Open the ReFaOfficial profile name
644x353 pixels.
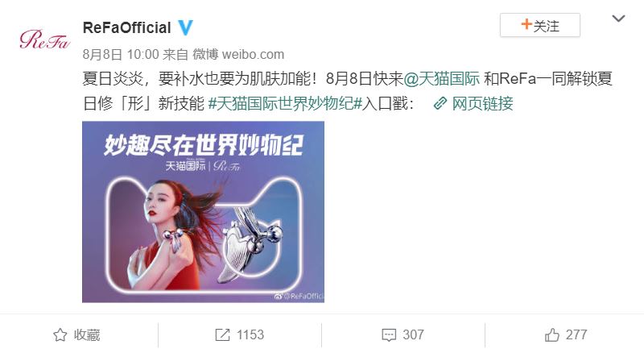click(x=127, y=28)
